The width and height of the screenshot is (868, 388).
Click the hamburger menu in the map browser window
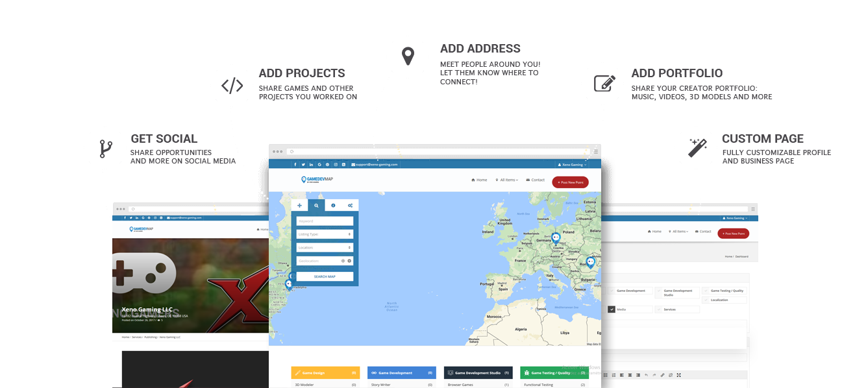[x=595, y=151]
